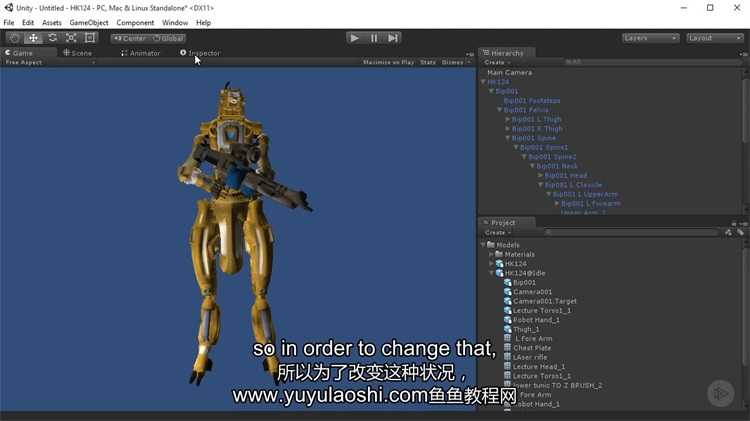
Task: Collapse the Models folder
Action: click(483, 244)
